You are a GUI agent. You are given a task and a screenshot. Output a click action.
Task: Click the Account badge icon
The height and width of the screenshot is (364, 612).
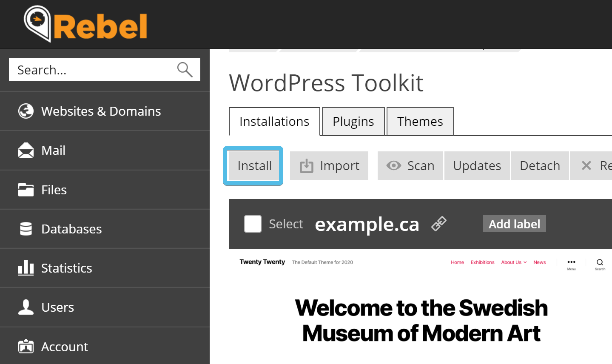(26, 346)
